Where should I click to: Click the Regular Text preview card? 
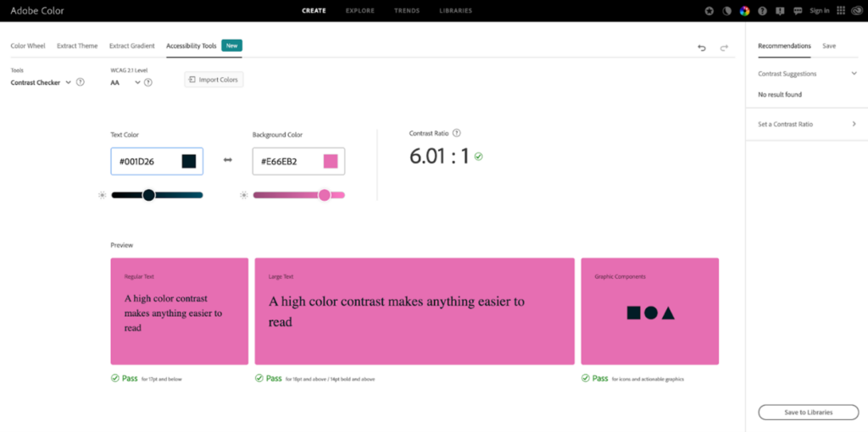point(180,311)
